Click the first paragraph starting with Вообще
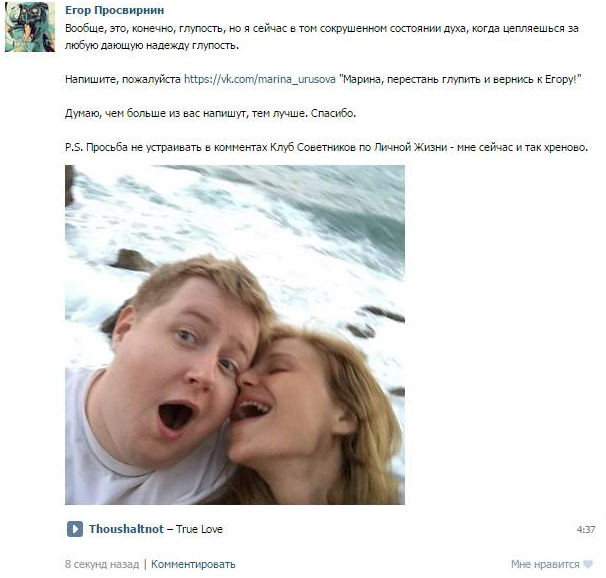Screen dimensions: 606x578 tap(322, 37)
